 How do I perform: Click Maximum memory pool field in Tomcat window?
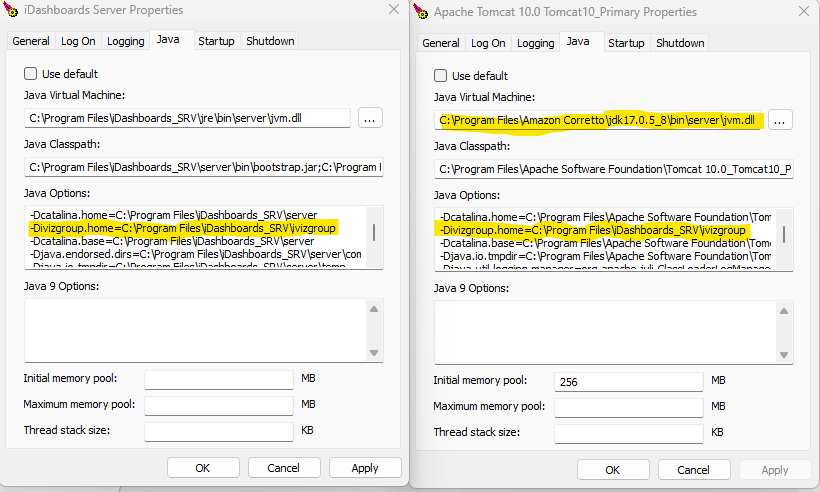[629, 408]
